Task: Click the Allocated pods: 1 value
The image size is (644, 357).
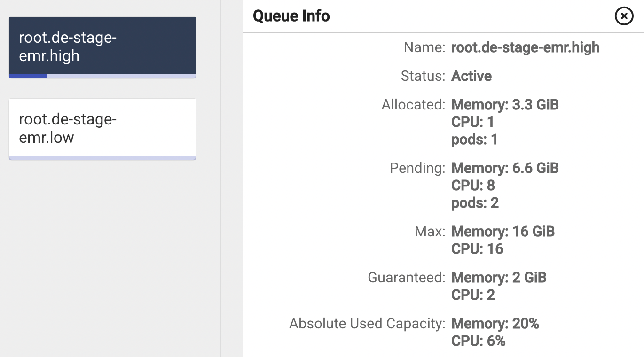Action: pos(474,140)
